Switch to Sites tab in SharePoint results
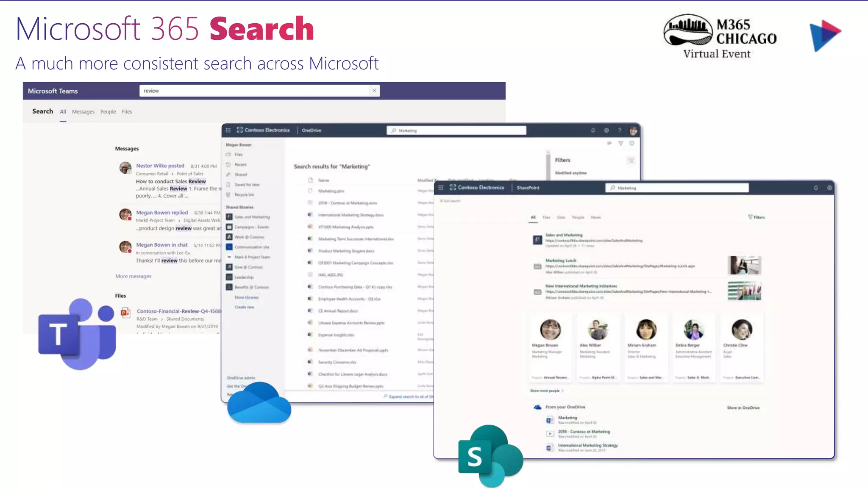Viewport: 868px width, 488px height. [x=561, y=217]
